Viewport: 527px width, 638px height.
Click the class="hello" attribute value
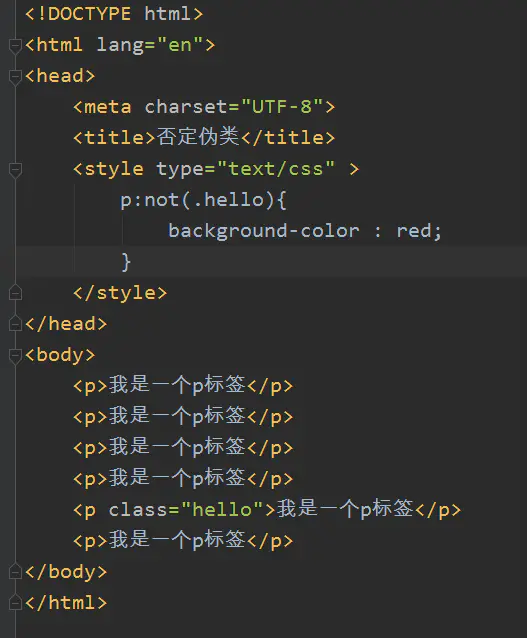[222, 509]
